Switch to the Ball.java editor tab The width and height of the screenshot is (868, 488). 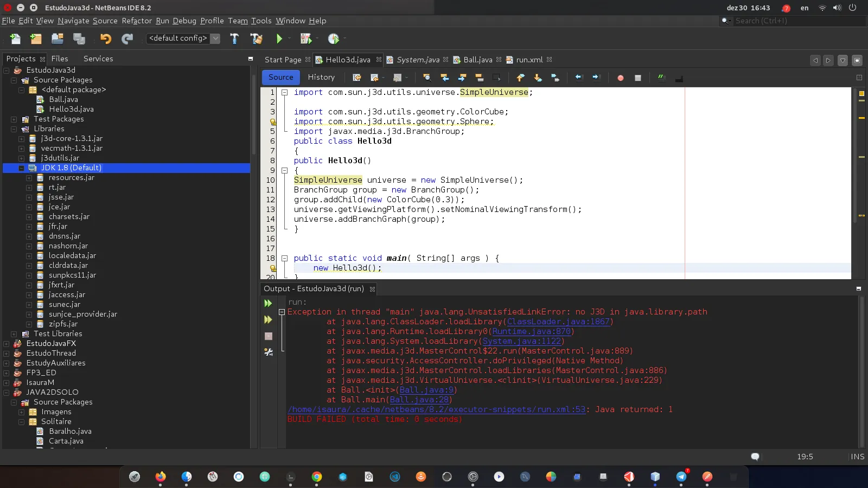(x=477, y=60)
